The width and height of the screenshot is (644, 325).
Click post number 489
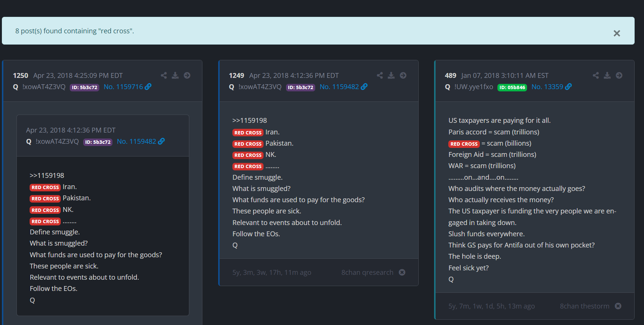(451, 75)
